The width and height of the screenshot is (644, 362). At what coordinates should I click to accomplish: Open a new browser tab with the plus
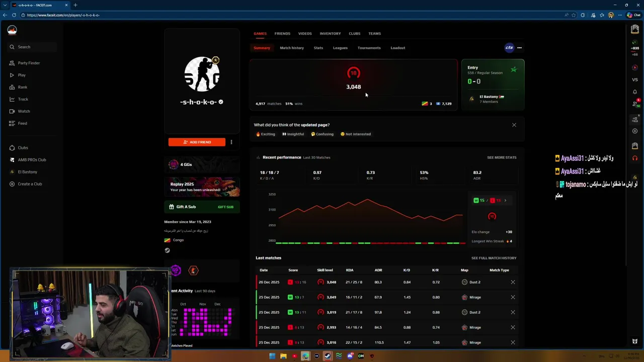point(75,5)
